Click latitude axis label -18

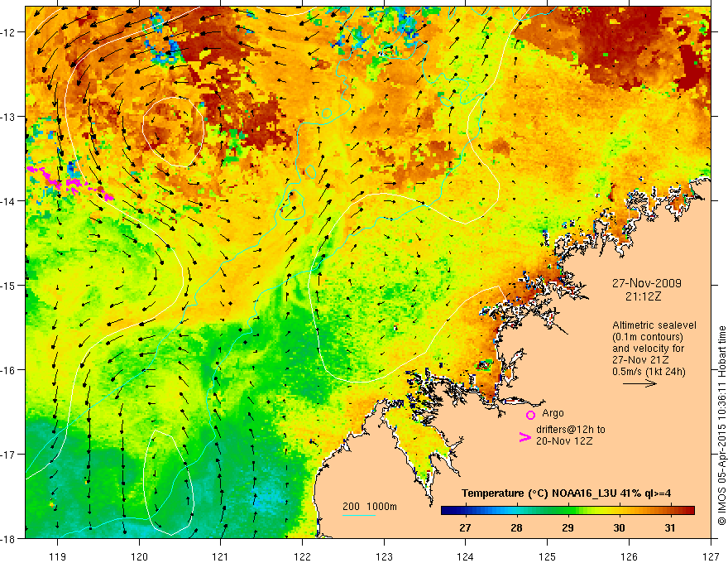point(9,538)
